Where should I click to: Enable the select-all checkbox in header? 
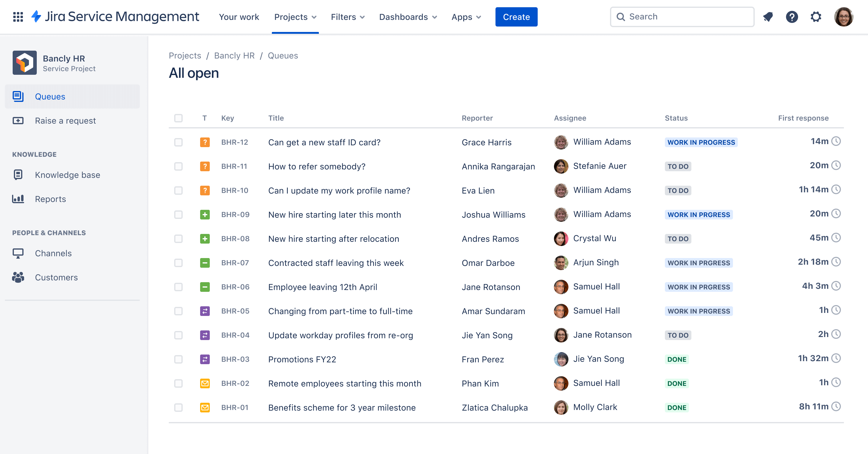pos(178,118)
